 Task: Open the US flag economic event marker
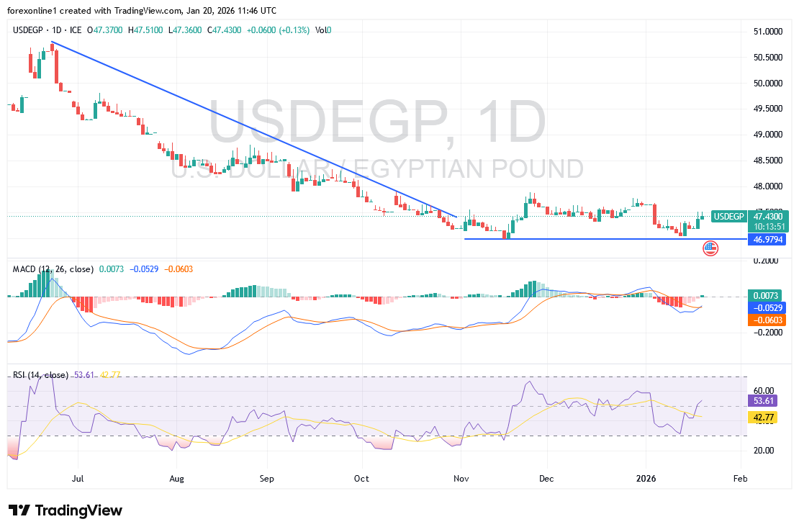click(710, 248)
